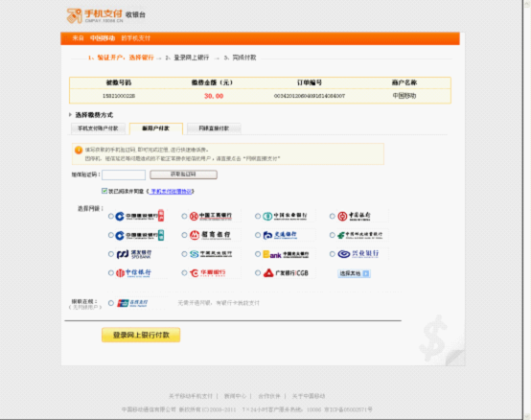Click China Construction Bank logo with red tag

[140, 216]
